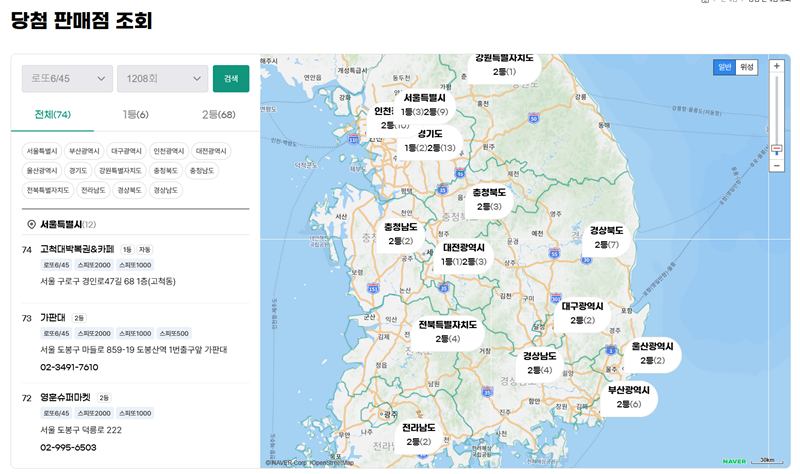The image size is (800, 474).
Task: Switch to the 1등(6) tab
Action: [x=135, y=115]
